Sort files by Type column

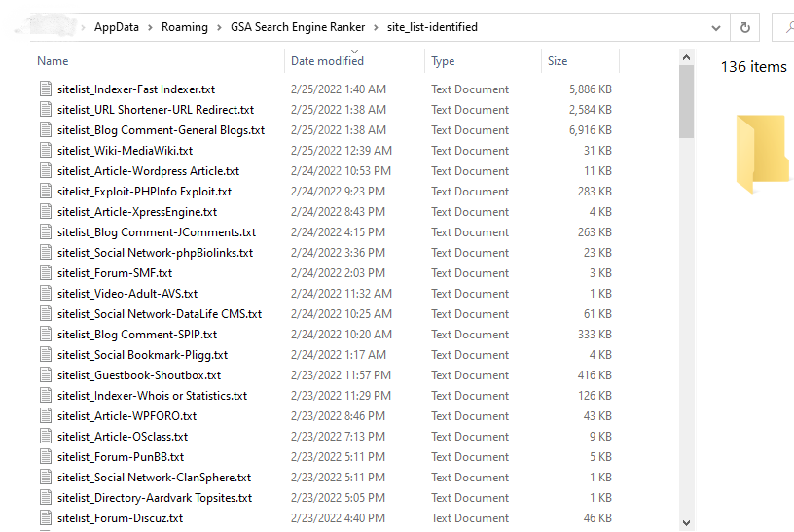click(443, 60)
